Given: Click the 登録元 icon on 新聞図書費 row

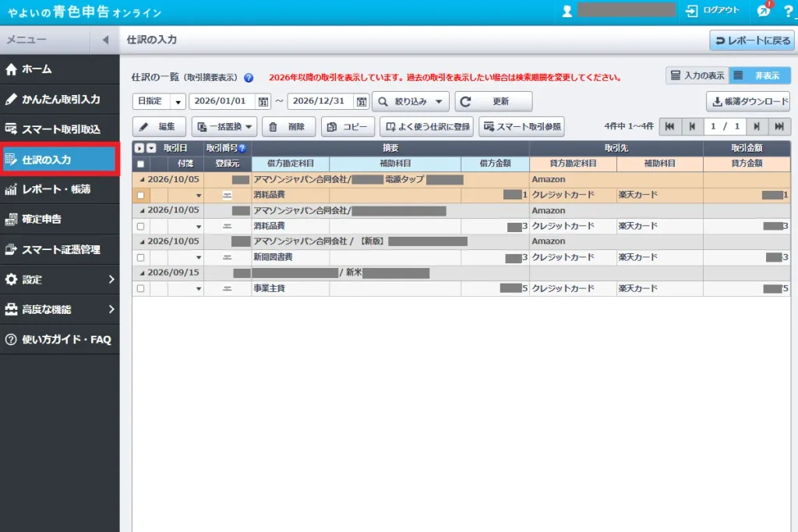Looking at the screenshot, I should [228, 257].
